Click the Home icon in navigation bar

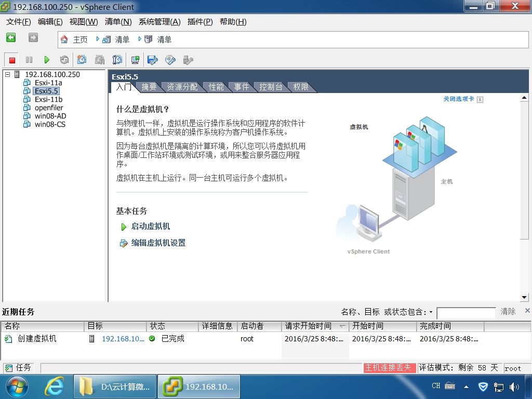click(x=64, y=39)
